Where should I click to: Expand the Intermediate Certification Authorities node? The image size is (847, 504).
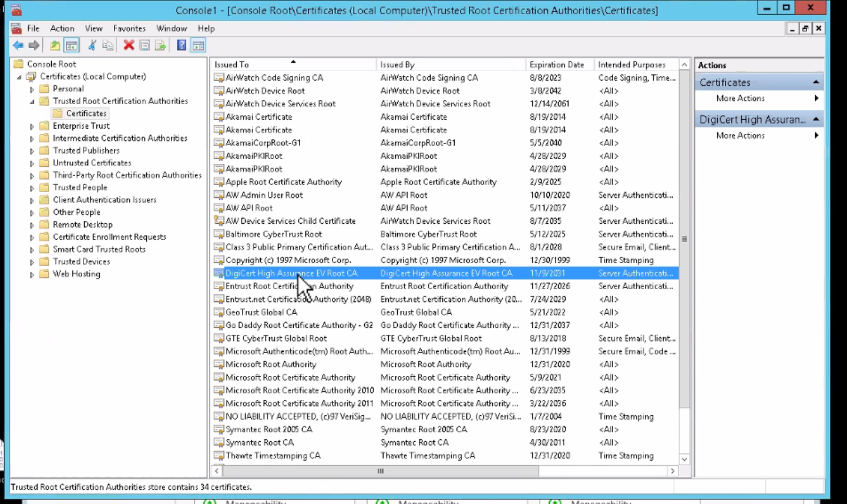click(32, 139)
